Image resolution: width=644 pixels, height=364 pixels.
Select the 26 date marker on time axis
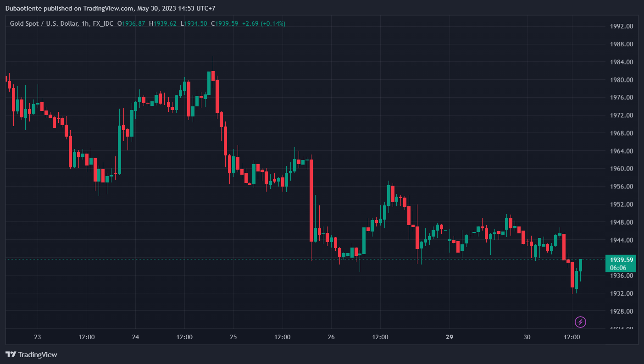click(331, 337)
